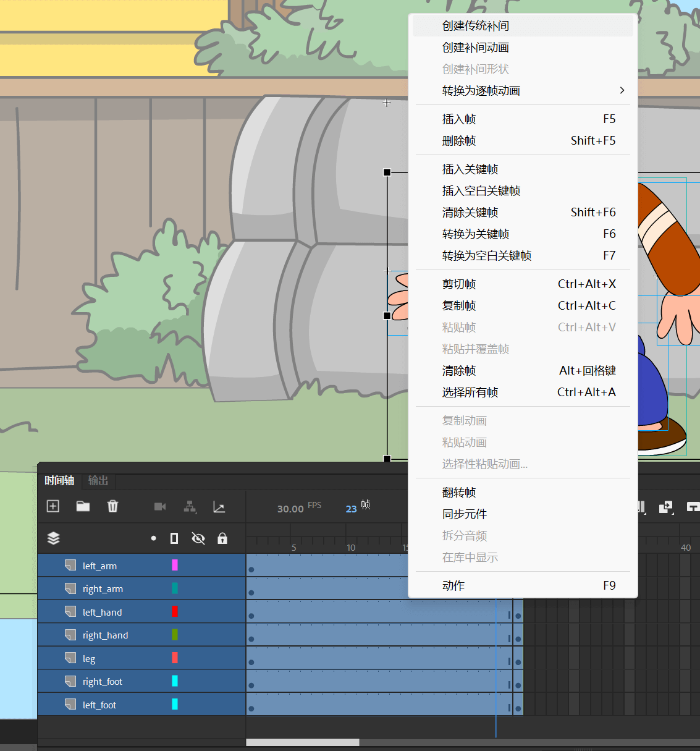700x751 pixels.
Task: Choose 插入关键帧 from the menu
Action: click(x=523, y=169)
